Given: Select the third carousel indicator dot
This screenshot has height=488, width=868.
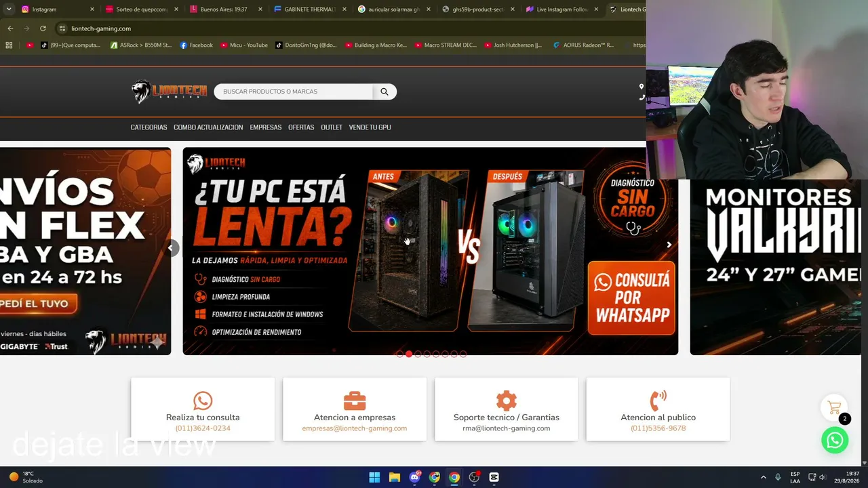Looking at the screenshot, I should tap(418, 354).
